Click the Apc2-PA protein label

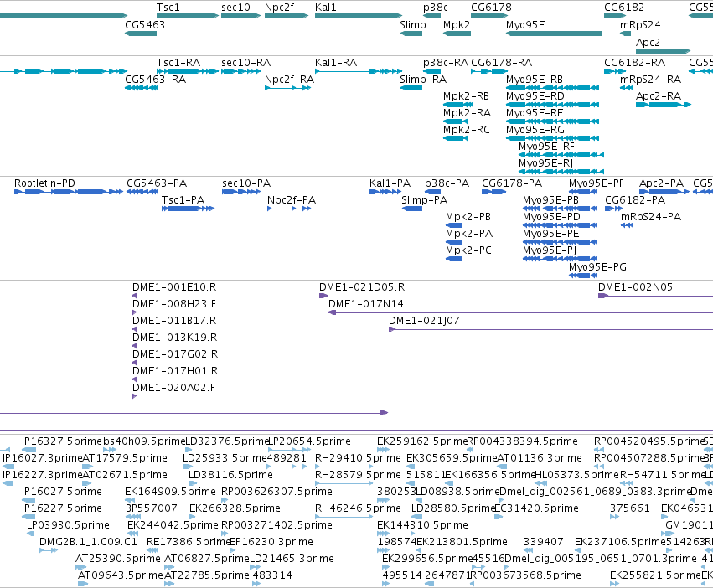pos(661,183)
